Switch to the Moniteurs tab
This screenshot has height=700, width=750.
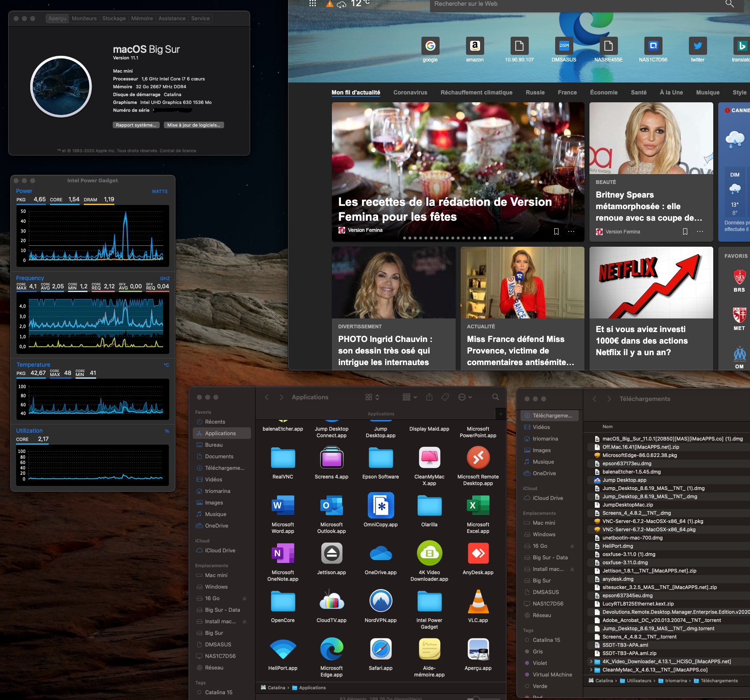(x=84, y=19)
